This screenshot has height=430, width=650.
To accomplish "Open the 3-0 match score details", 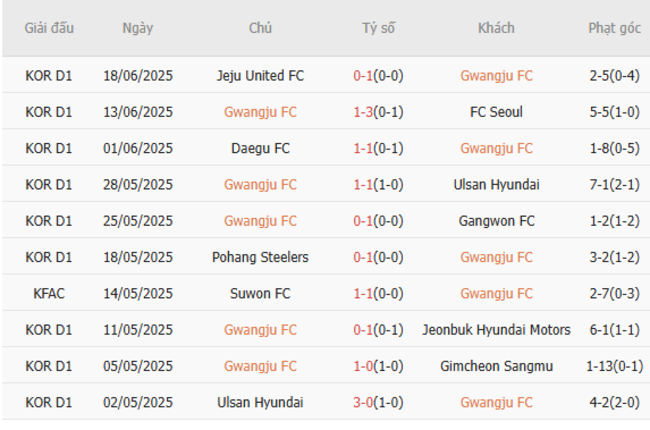I will [364, 402].
